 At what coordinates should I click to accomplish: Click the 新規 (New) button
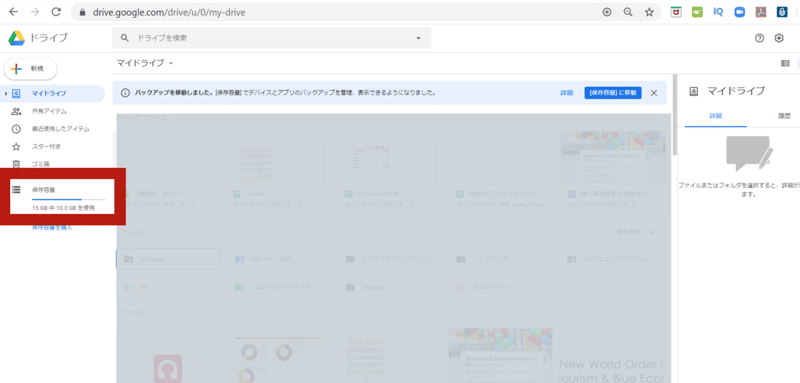[x=30, y=68]
